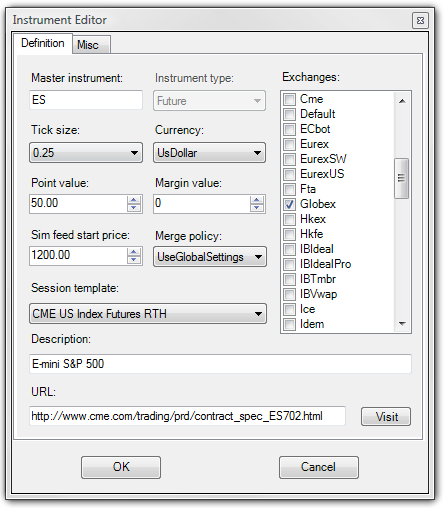The height and width of the screenshot is (508, 444).
Task: Click the Cancel button
Action: click(x=319, y=467)
